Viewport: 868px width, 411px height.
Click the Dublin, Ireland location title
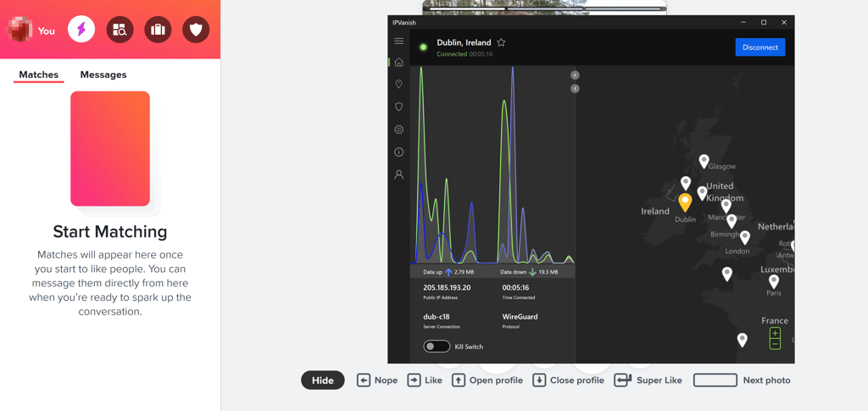tap(464, 42)
